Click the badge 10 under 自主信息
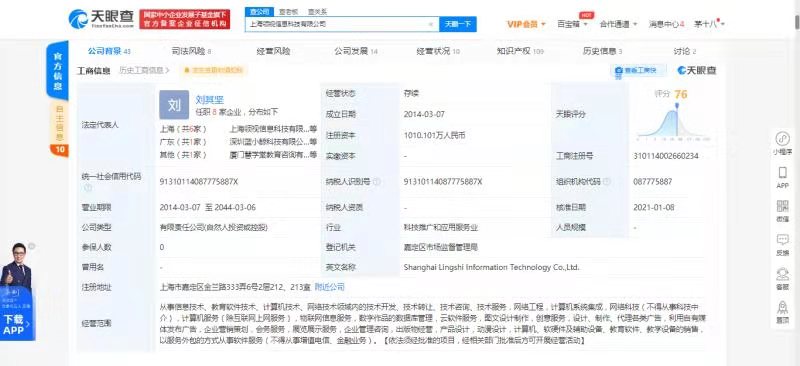Image resolution: width=800 pixels, height=366 pixels. coord(59,150)
